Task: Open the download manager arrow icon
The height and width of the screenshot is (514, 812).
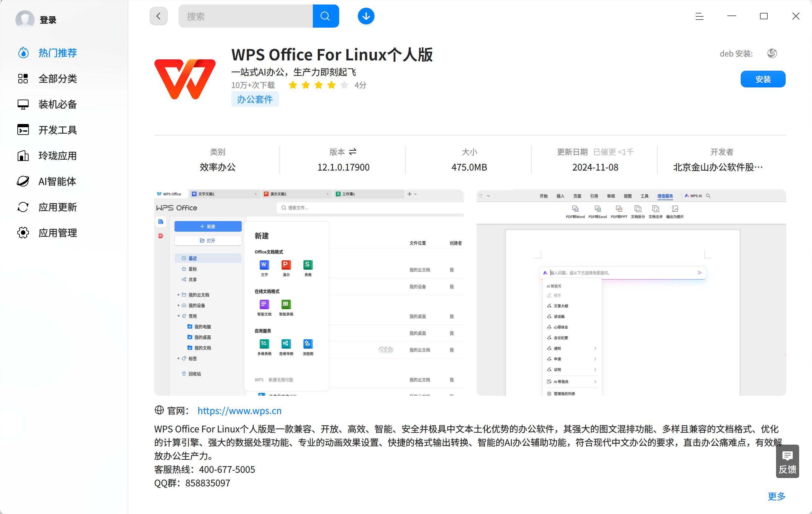Action: coord(366,16)
